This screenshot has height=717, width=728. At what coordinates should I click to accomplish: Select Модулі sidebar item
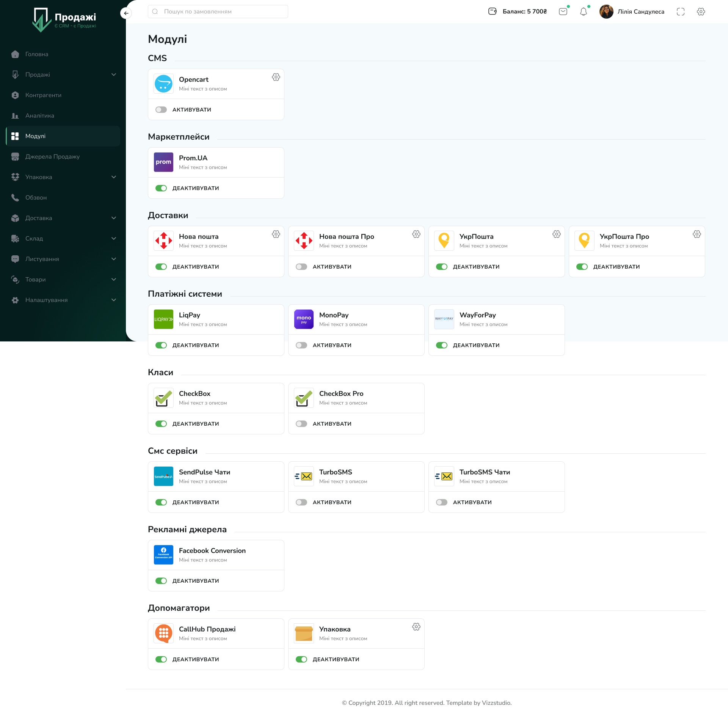[63, 136]
